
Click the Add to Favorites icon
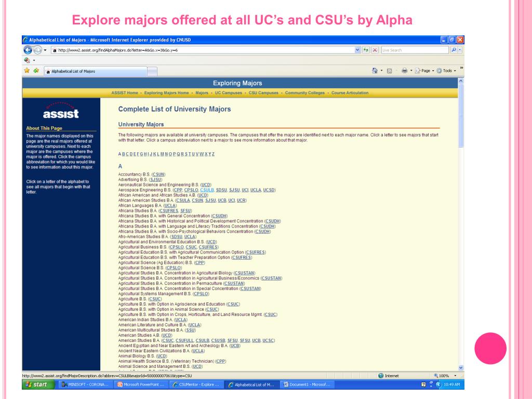coord(36,71)
